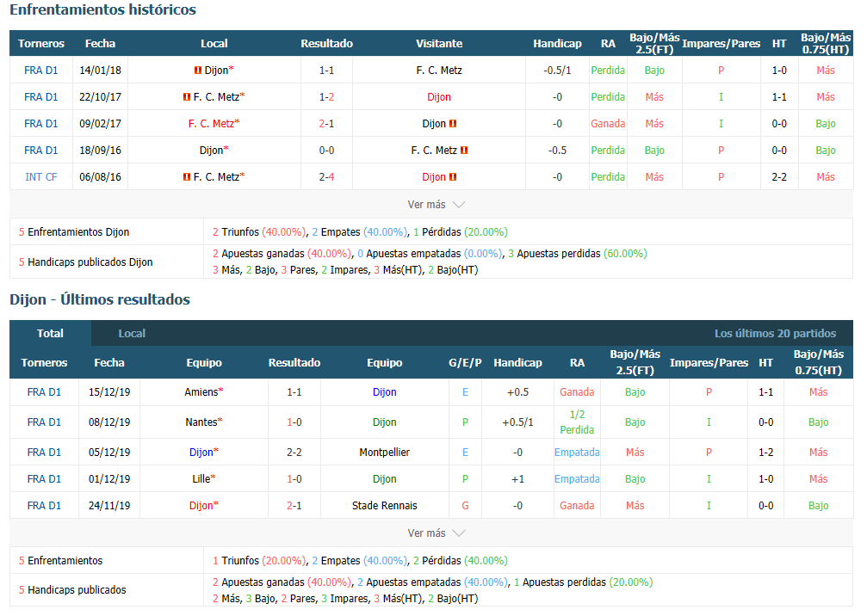Image resolution: width=867 pixels, height=616 pixels.
Task: Click handicap value +1 for Lille match
Action: click(517, 479)
